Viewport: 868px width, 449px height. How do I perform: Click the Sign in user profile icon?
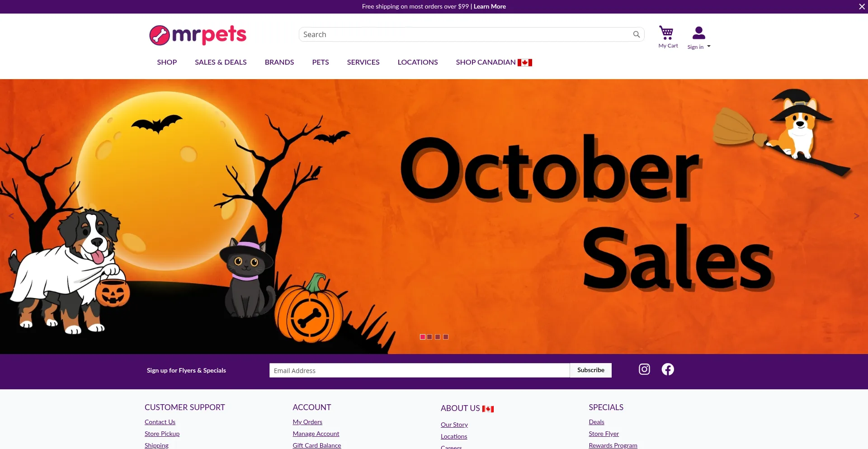tap(698, 33)
